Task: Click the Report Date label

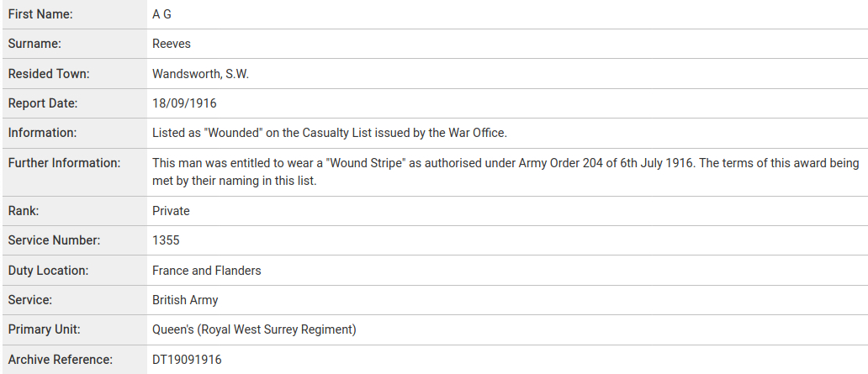Action: 43,103
